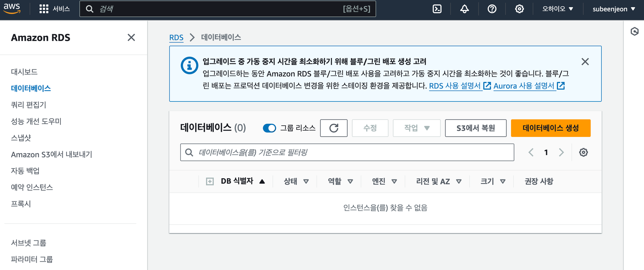
Task: Sort by 역할 column
Action: coord(340,181)
